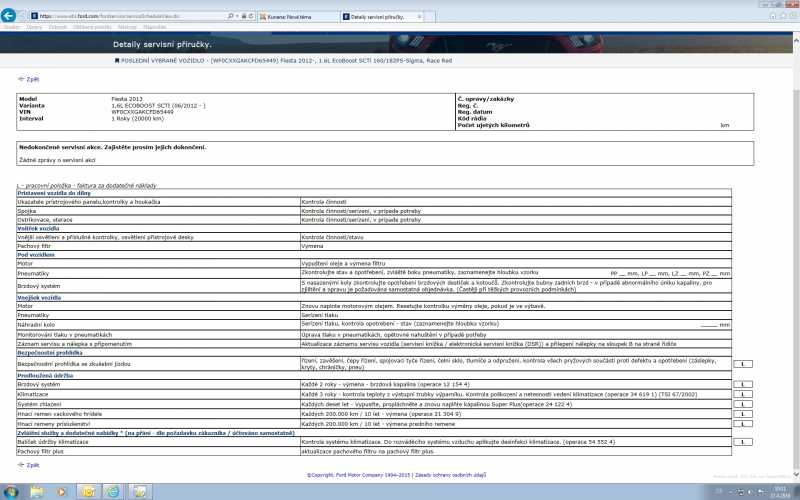Click the Vypuštění oleje a výměna filtru cell
Image resolution: width=800 pixels, height=500 pixels.
pyautogui.click(x=516, y=264)
